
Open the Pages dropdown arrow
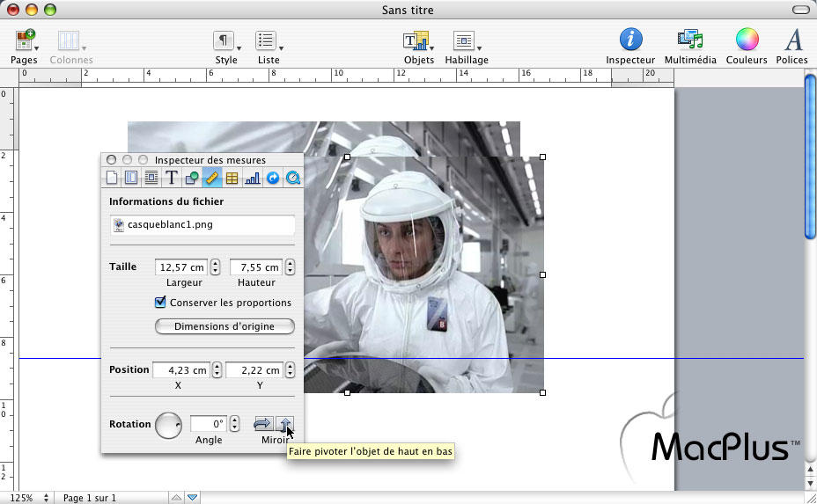[x=36, y=48]
